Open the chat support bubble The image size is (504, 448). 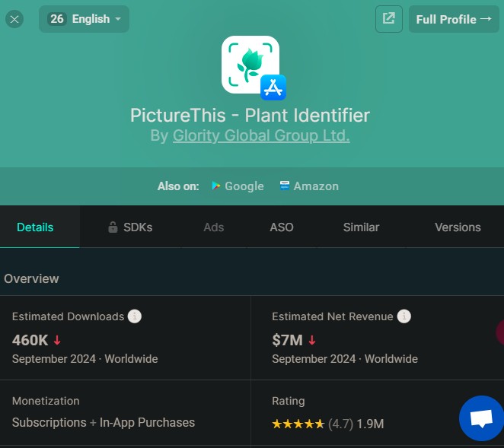(480, 418)
